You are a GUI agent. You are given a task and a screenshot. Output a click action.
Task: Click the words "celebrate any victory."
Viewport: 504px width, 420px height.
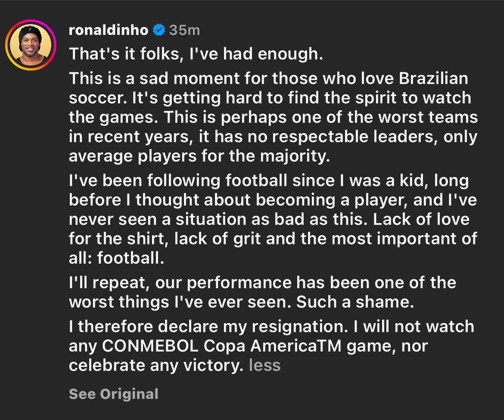click(x=156, y=365)
